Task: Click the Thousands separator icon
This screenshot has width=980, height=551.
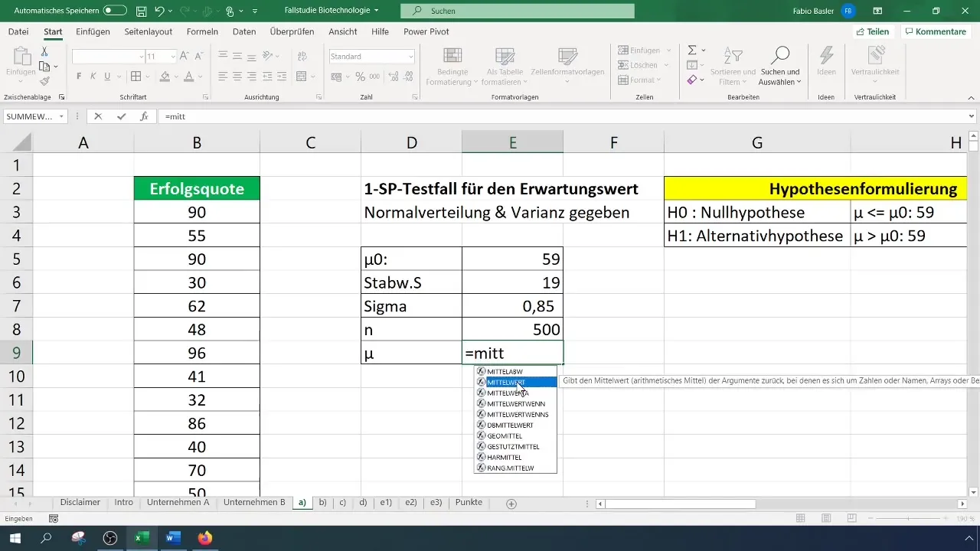Action: 374,77
